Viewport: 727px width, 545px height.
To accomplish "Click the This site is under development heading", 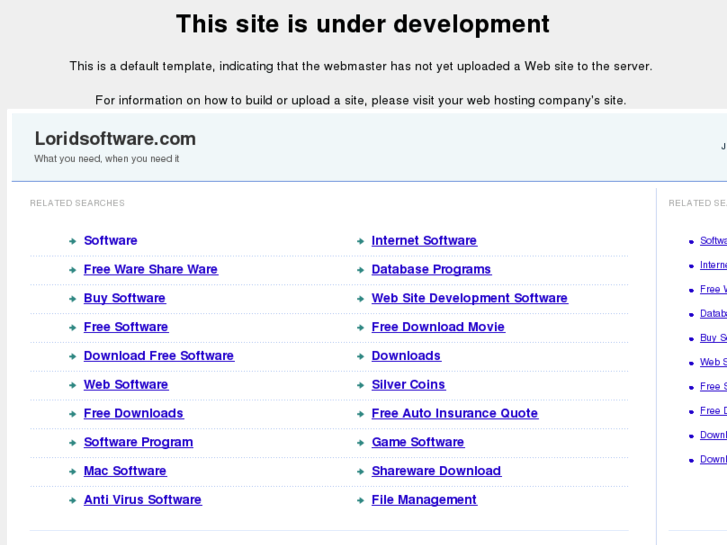I will (363, 24).
